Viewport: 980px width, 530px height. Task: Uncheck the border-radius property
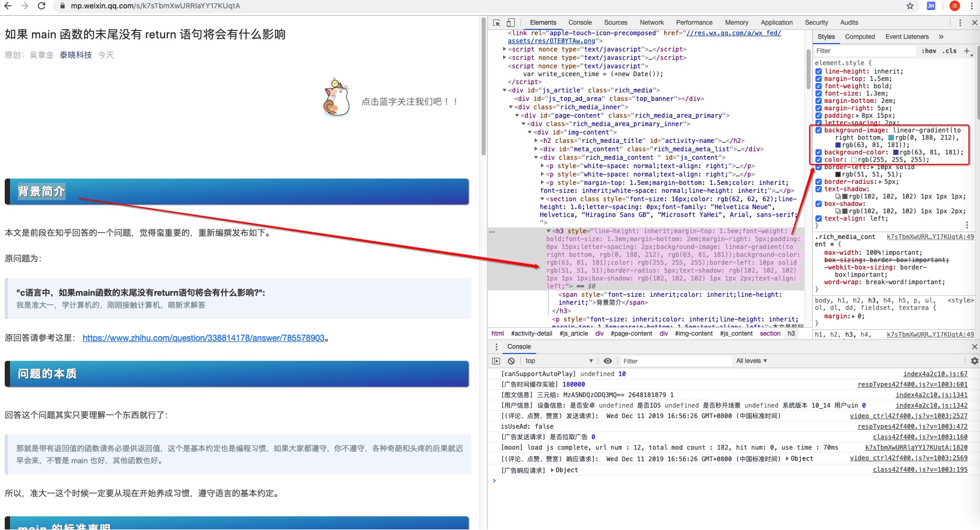819,182
